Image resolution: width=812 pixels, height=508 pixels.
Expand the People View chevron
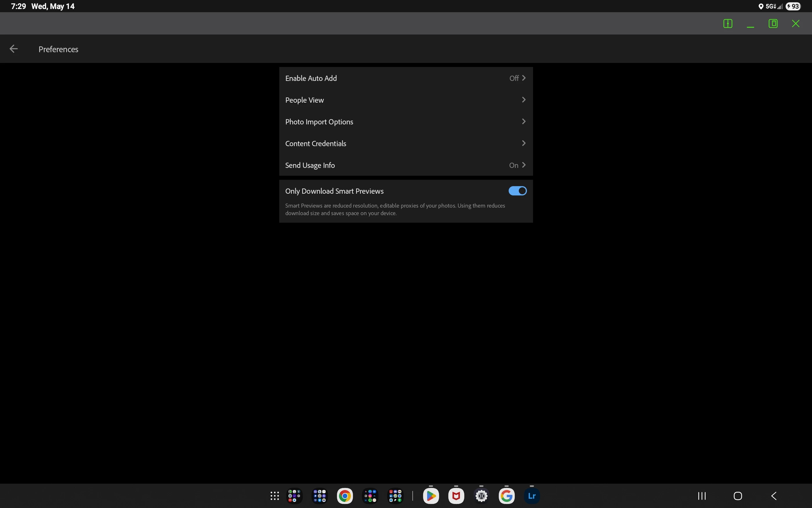(x=523, y=100)
